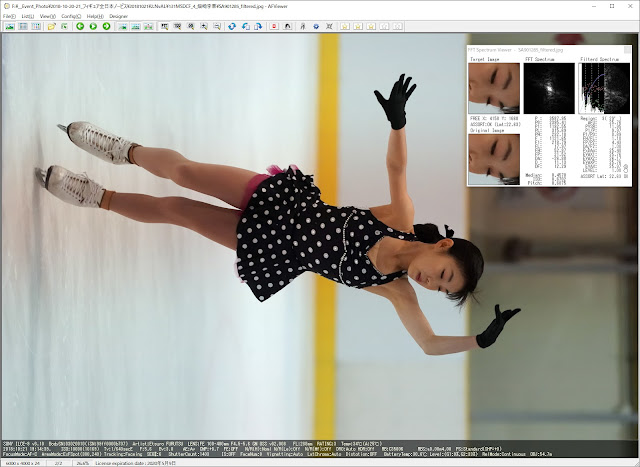This screenshot has width=640, height=467.
Task: Set rating with the third star icon
Action: pyautogui.click(x=371, y=26)
